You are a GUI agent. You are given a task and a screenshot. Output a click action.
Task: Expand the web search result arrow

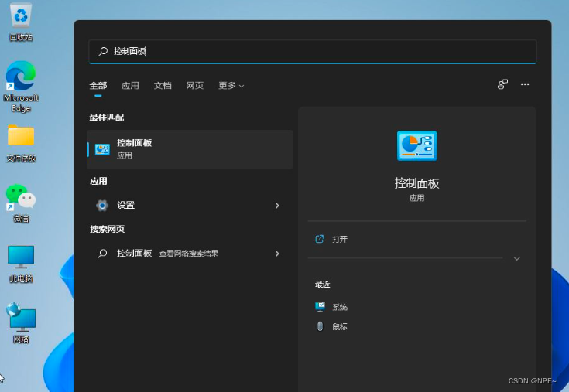[277, 254]
